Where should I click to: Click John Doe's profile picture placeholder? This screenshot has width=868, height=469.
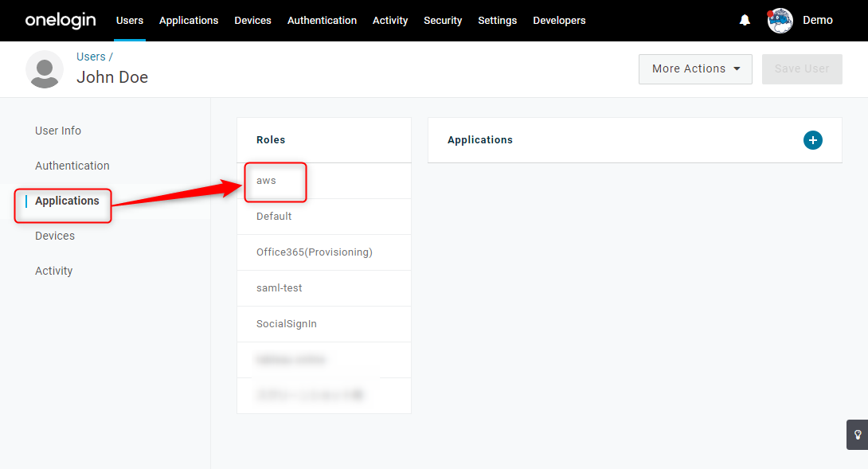pos(45,69)
